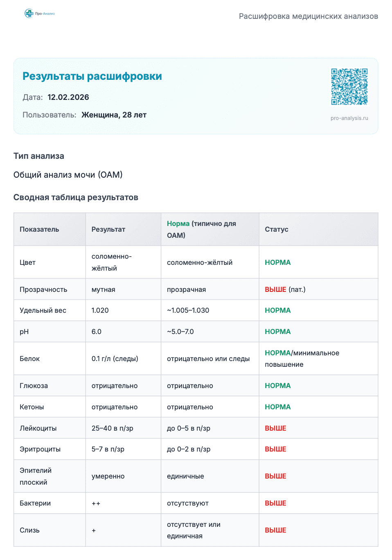Viewport: 392px width, 560px height.
Task: Click the 'мутная' result cell
Action: click(103, 289)
